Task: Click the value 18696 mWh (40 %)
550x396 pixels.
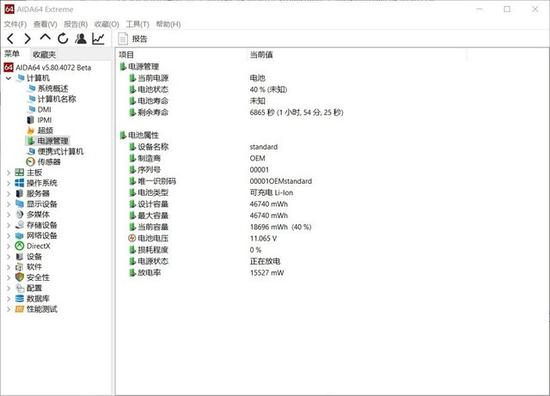Action: click(x=281, y=227)
